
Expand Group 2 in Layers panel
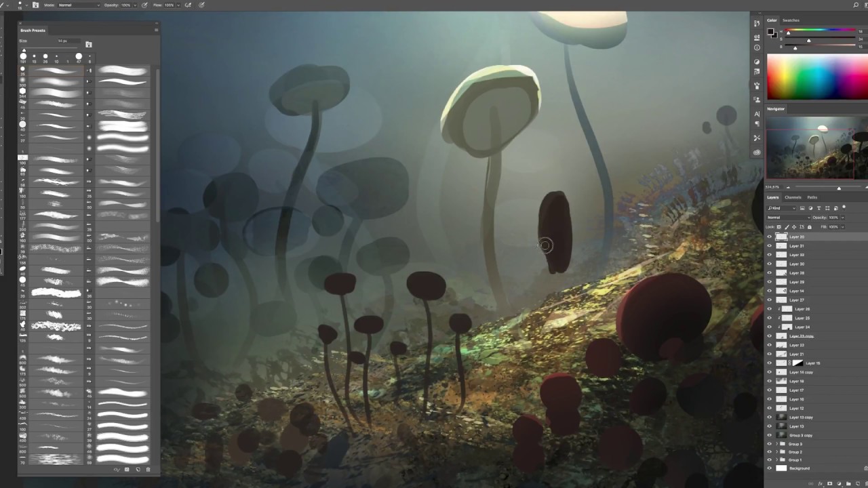click(x=776, y=452)
